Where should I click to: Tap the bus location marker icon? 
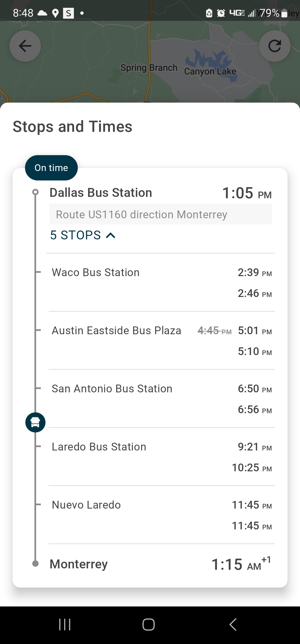[35, 422]
